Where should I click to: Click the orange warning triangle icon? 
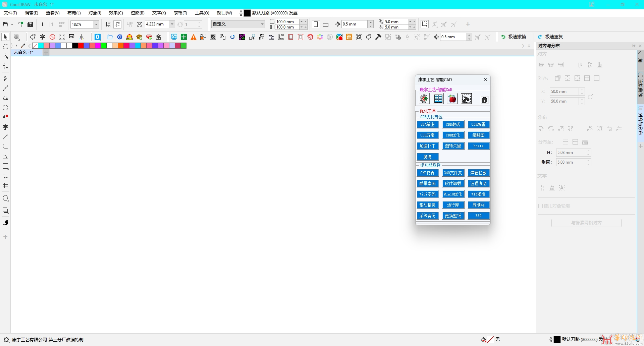point(194,37)
